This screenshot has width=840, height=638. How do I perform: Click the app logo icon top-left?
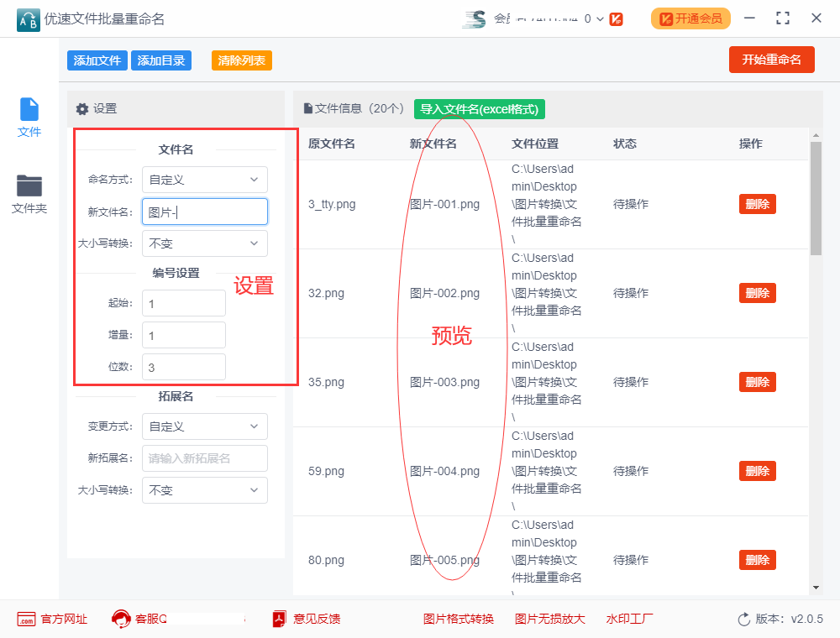pyautogui.click(x=27, y=18)
